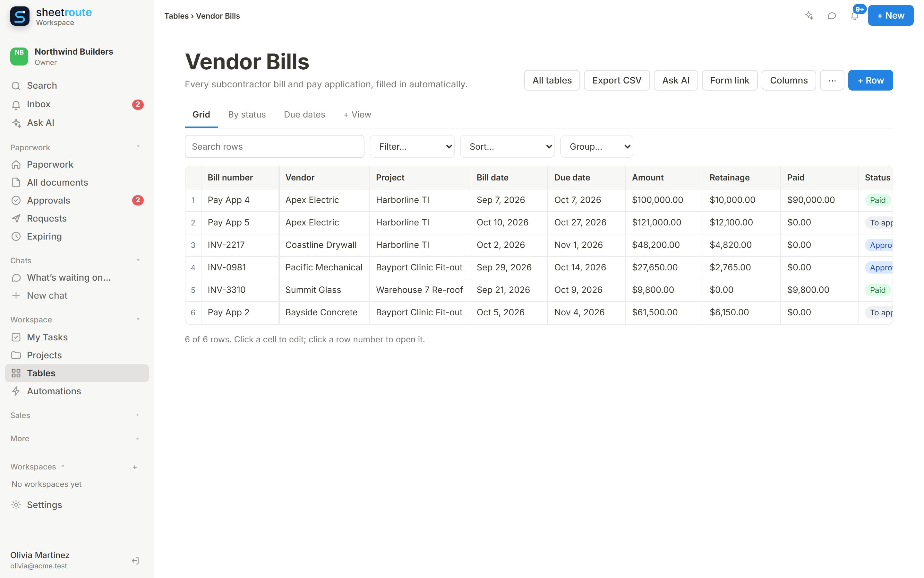The height and width of the screenshot is (578, 924).
Task: Click the Automations lightning icon
Action: 16,391
